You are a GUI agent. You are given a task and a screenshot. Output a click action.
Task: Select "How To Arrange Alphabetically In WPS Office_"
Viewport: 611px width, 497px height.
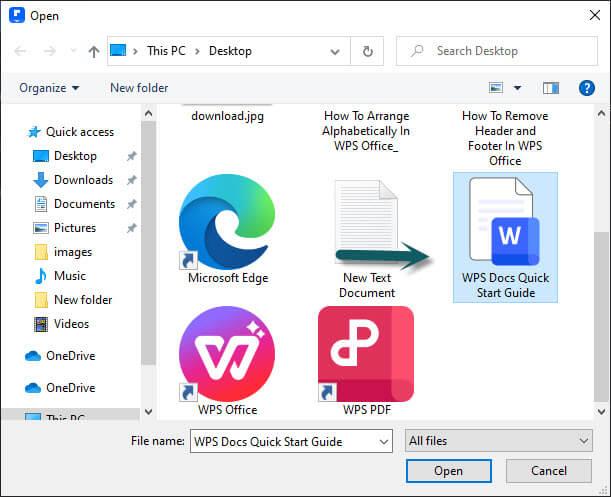[x=366, y=131]
